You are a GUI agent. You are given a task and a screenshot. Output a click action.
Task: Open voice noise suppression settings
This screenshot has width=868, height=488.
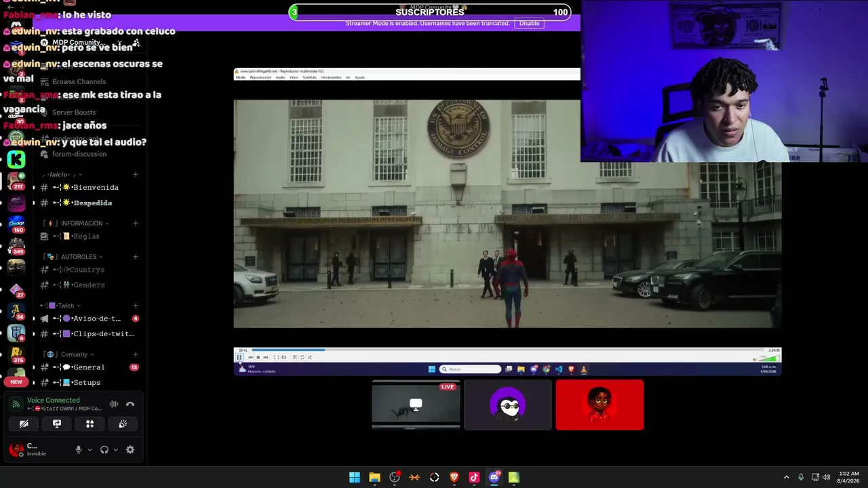coord(114,404)
